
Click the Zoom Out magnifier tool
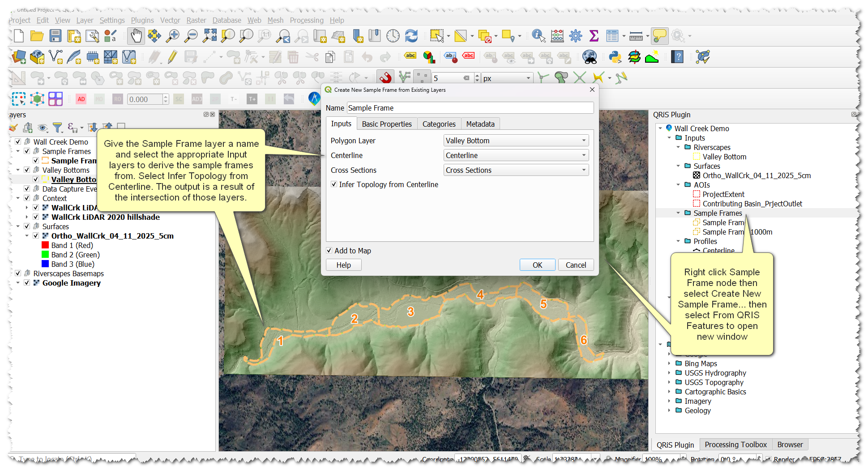click(191, 36)
